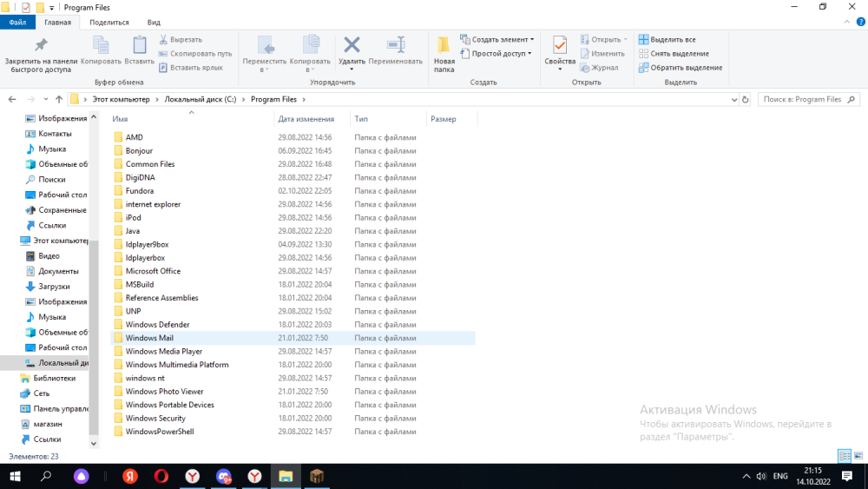Select Поиски in navigation pane
The image size is (868, 489).
[51, 180]
